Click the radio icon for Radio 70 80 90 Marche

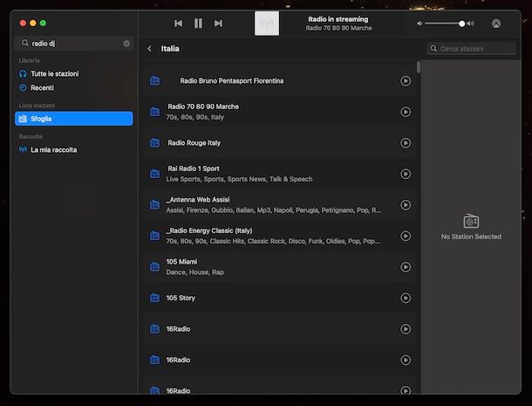[154, 112]
